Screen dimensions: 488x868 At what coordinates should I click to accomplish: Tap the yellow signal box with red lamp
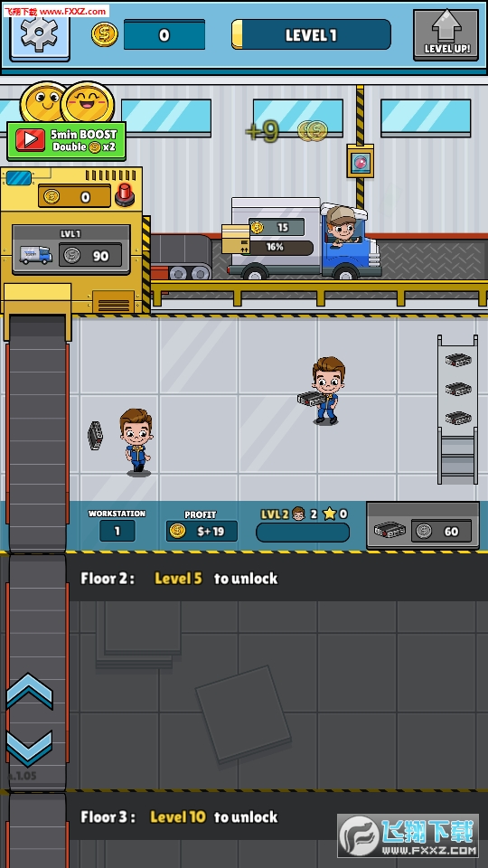click(x=361, y=161)
